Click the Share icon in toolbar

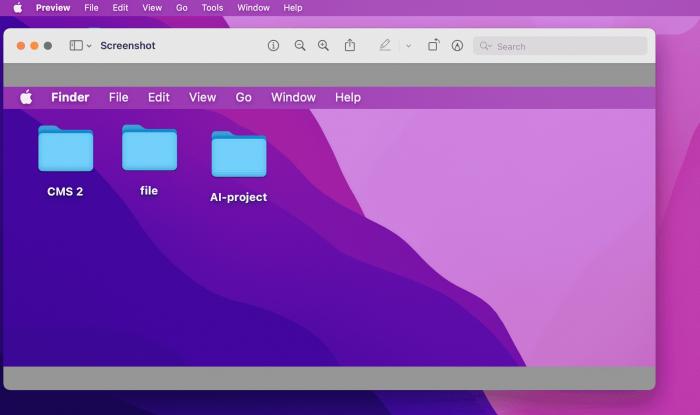pos(350,45)
